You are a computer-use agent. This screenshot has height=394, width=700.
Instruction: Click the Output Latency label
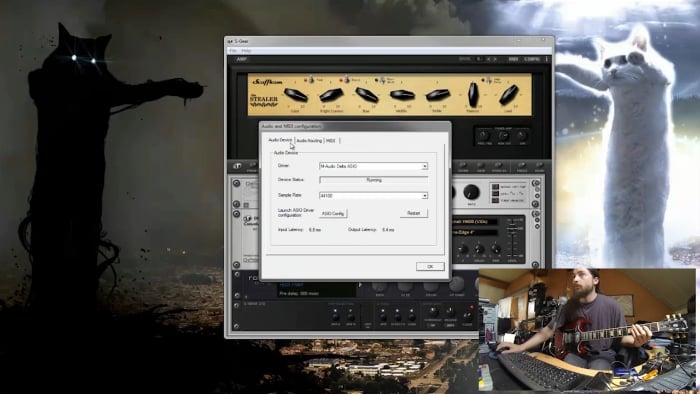pos(362,230)
